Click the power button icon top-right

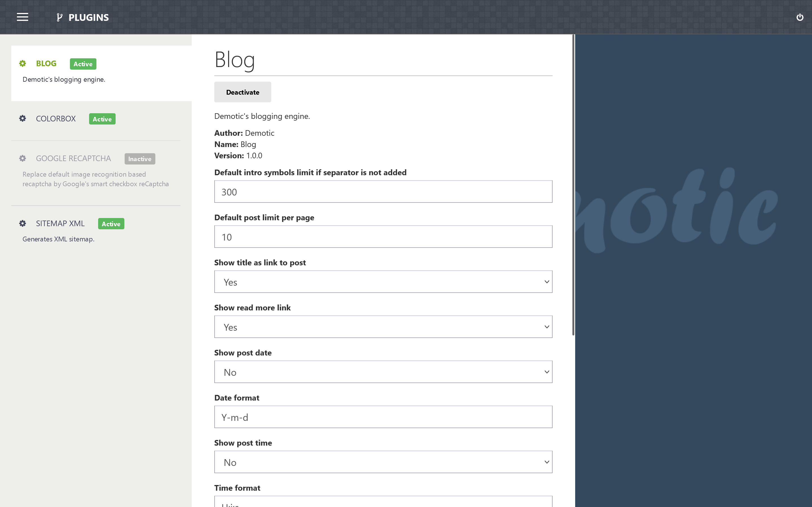pyautogui.click(x=800, y=17)
